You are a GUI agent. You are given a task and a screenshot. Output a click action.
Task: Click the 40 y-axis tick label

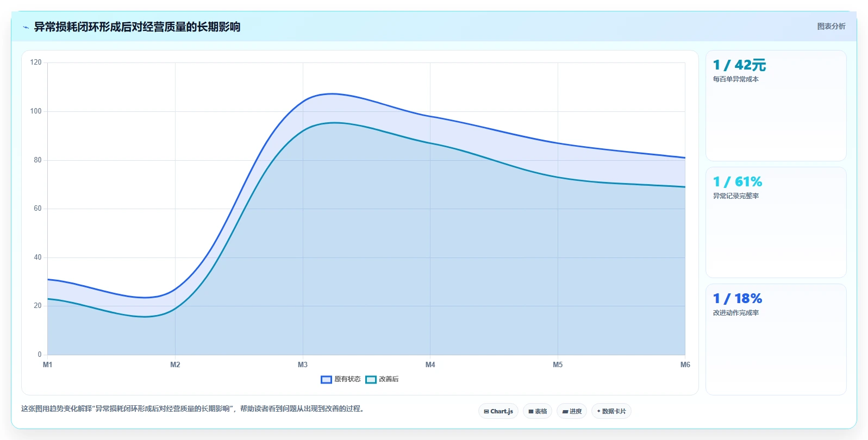pyautogui.click(x=38, y=257)
